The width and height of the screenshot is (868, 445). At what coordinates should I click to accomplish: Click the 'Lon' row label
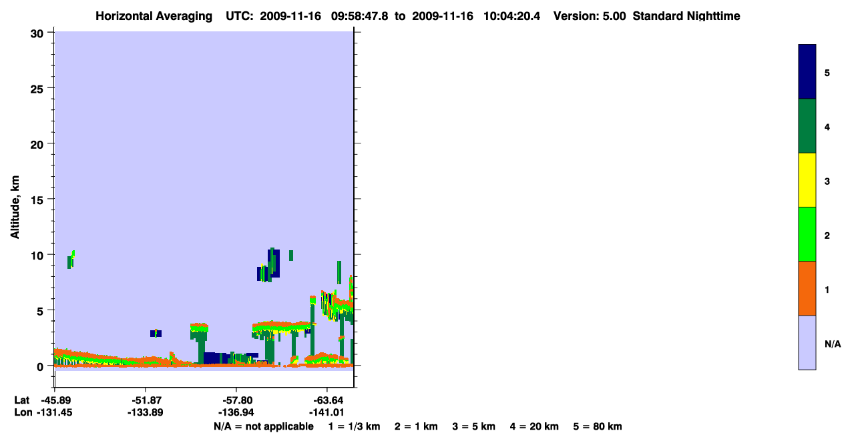[22, 413]
